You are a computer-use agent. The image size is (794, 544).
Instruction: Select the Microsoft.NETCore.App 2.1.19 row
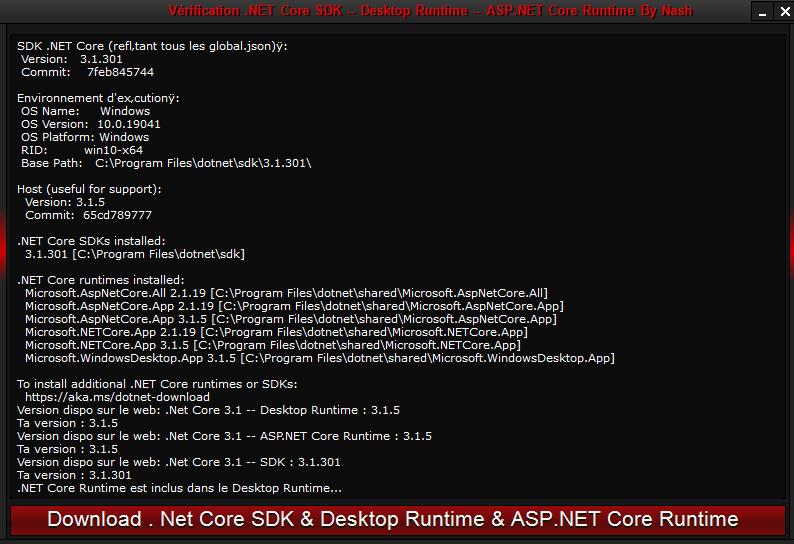tap(276, 332)
